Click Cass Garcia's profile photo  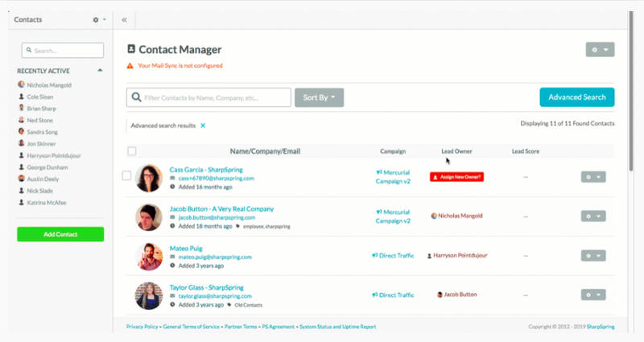coord(149,178)
